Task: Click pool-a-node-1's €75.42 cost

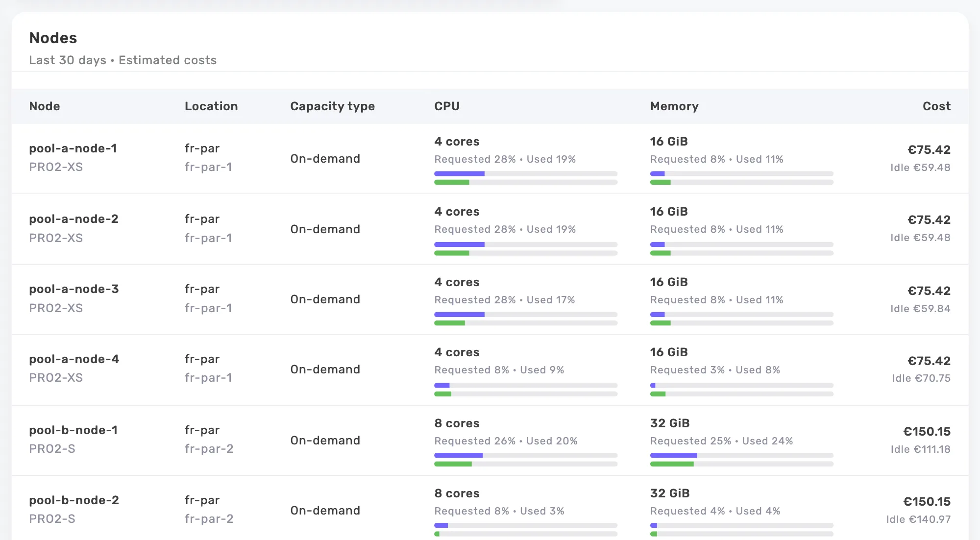Action: (x=929, y=150)
